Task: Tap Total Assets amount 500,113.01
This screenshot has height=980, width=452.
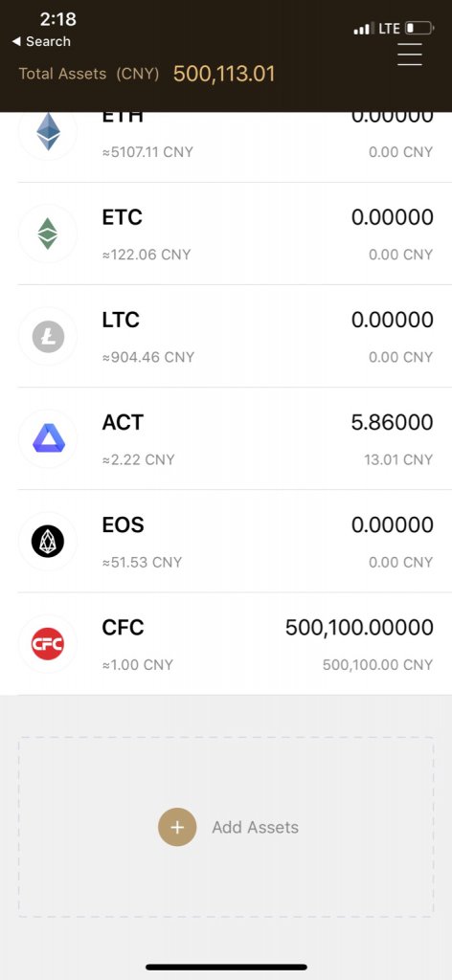Action: tap(224, 74)
